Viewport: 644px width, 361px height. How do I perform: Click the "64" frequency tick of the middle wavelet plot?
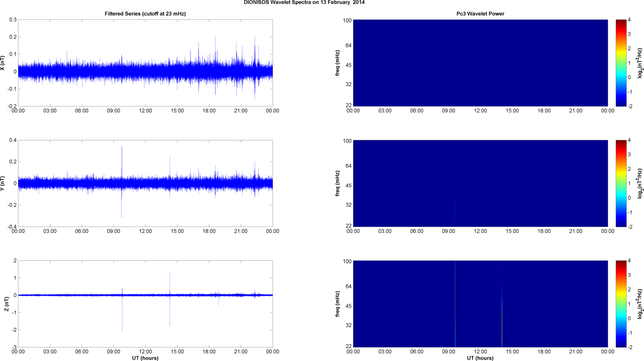tap(349, 166)
